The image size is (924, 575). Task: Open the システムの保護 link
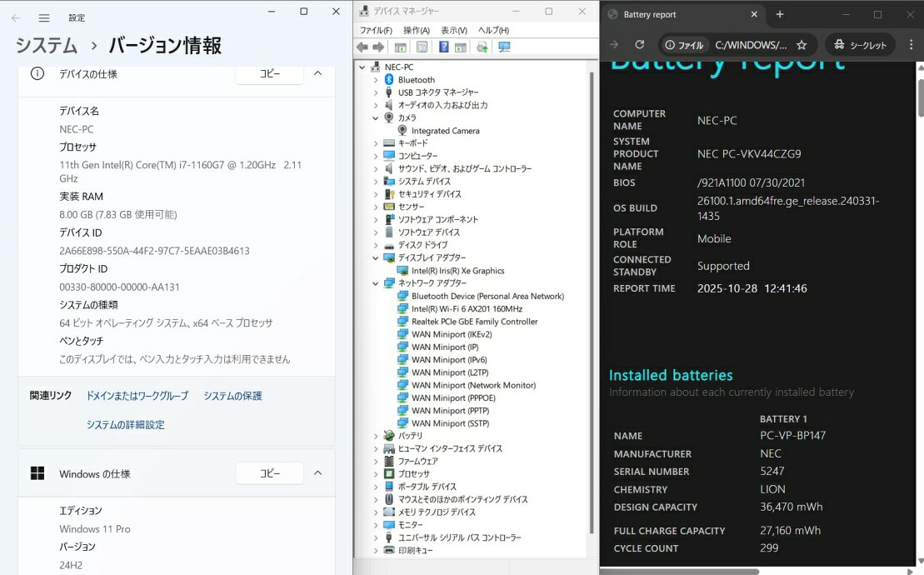(x=232, y=396)
